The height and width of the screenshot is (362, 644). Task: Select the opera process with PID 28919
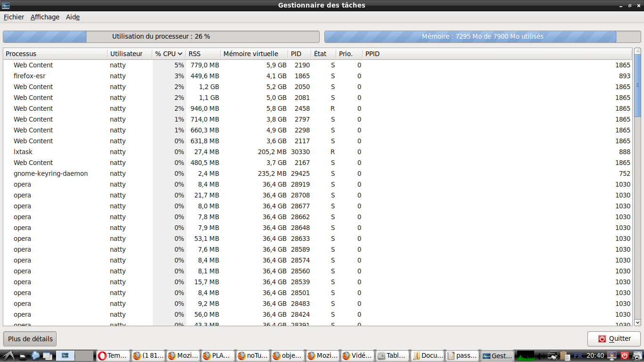click(x=317, y=184)
